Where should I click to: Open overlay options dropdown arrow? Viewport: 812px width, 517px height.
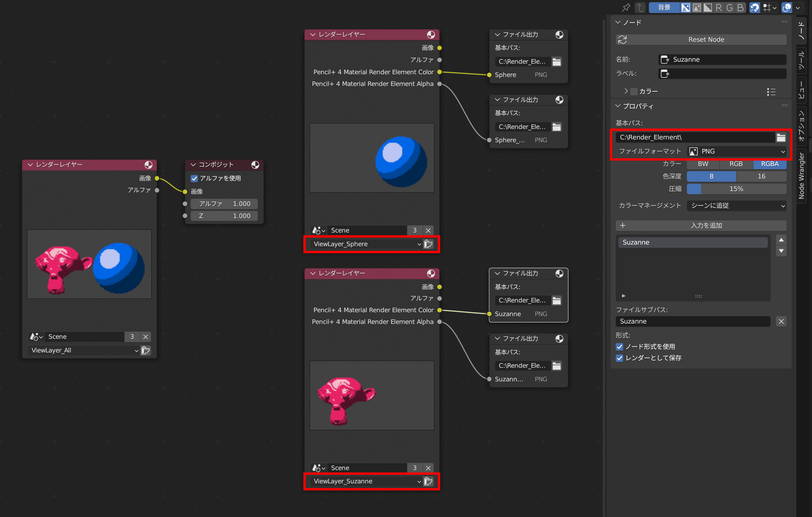[x=798, y=7]
